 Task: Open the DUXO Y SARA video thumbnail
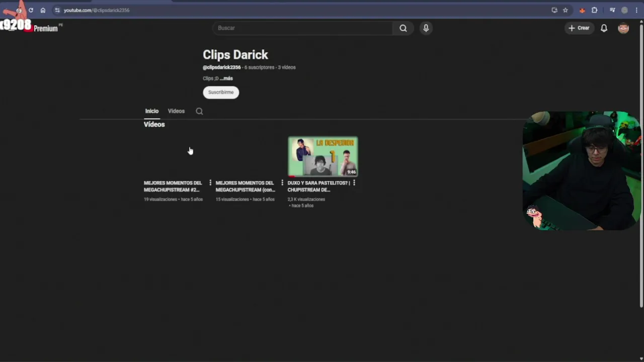[323, 156]
